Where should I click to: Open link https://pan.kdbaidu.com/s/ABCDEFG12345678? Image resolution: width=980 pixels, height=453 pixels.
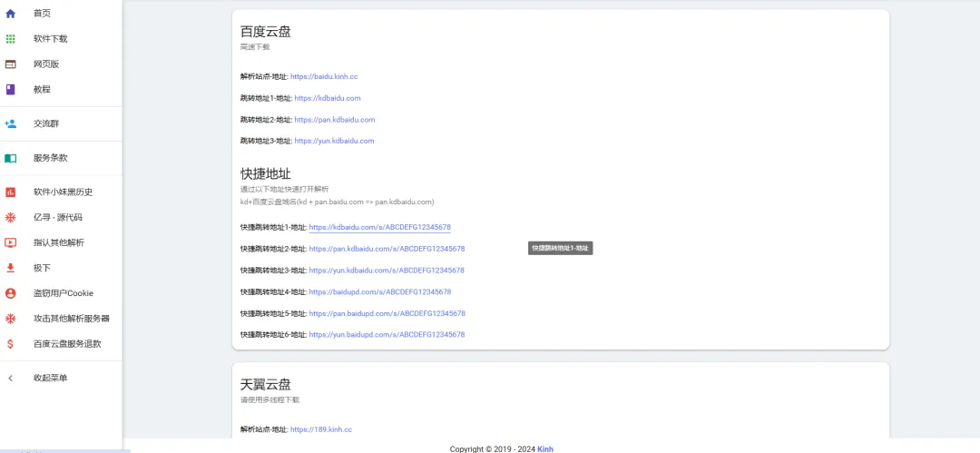pyautogui.click(x=387, y=249)
